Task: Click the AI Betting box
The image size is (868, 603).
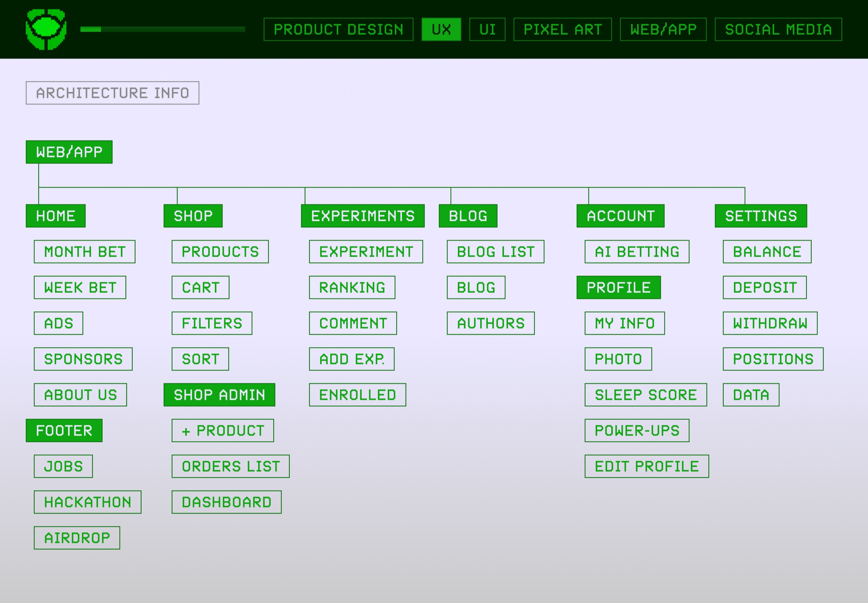Action: pos(637,252)
